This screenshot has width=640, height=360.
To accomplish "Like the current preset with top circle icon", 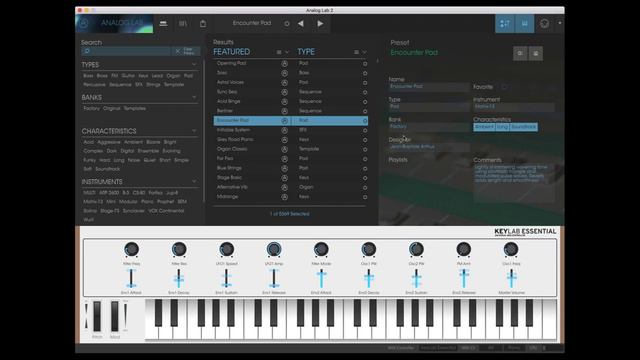I will (287, 24).
